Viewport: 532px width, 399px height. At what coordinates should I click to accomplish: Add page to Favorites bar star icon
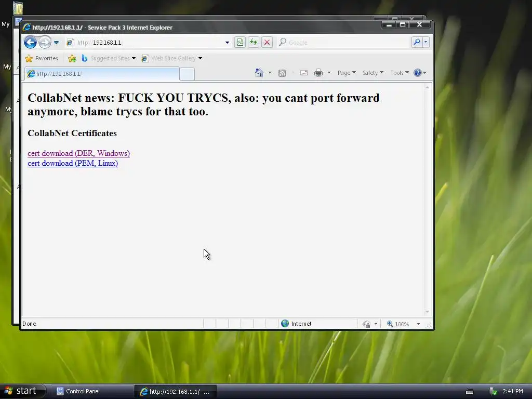(x=72, y=58)
